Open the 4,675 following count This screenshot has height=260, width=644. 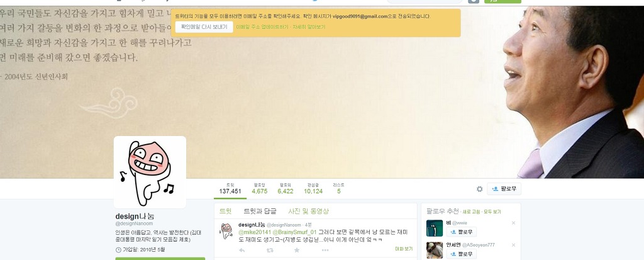[x=260, y=189]
